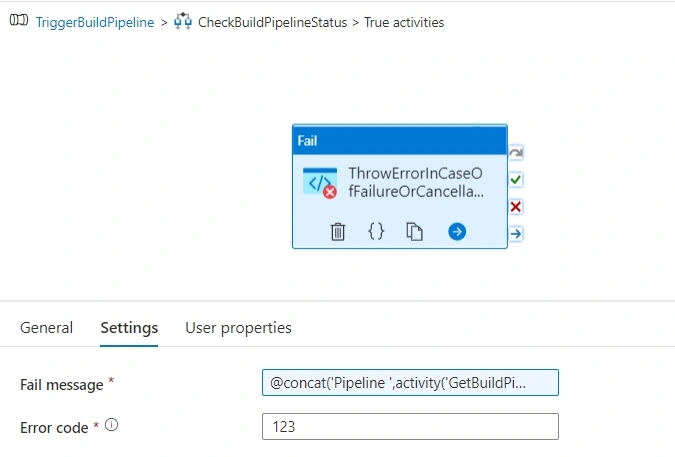Click the Fail activity code icon
675x457 pixels.
coord(320,183)
